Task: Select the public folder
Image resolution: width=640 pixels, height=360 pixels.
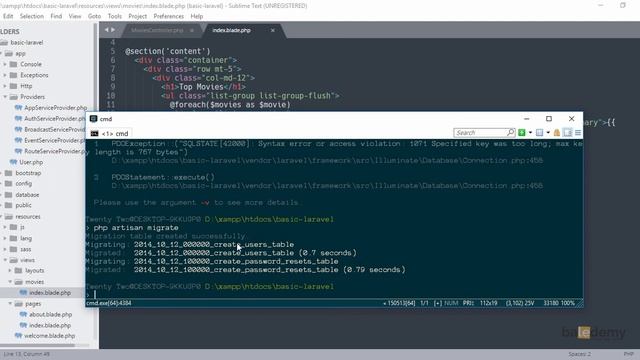Action: [x=23, y=205]
